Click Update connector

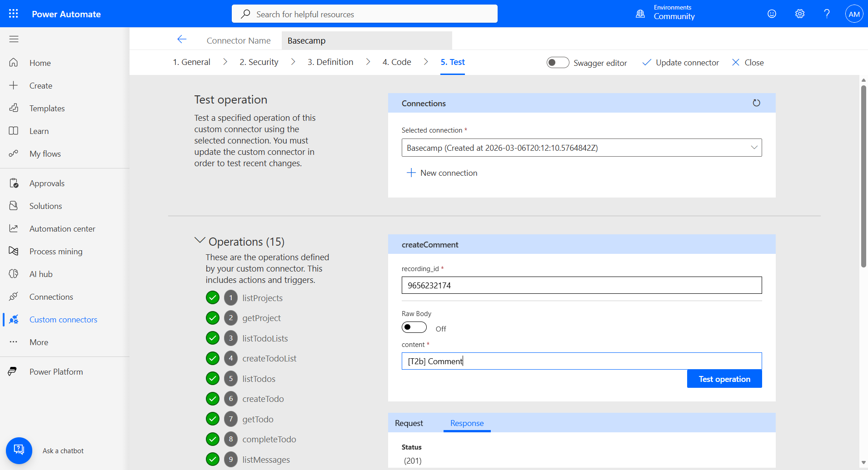(680, 63)
